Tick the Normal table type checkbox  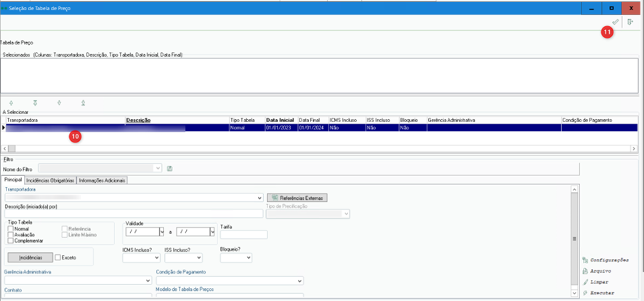coord(11,229)
